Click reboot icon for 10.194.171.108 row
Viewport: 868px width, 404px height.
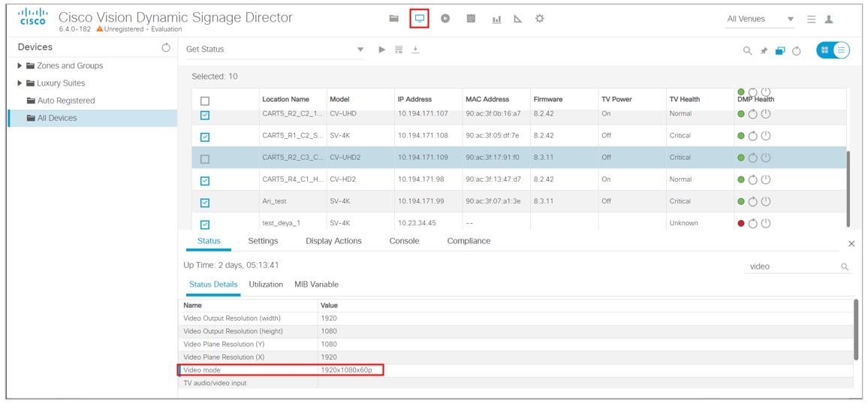tap(752, 136)
